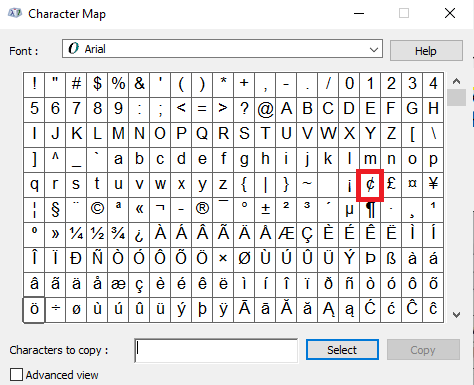Image resolution: width=474 pixels, height=385 pixels.
Task: Select the hash # character
Action: click(x=76, y=85)
